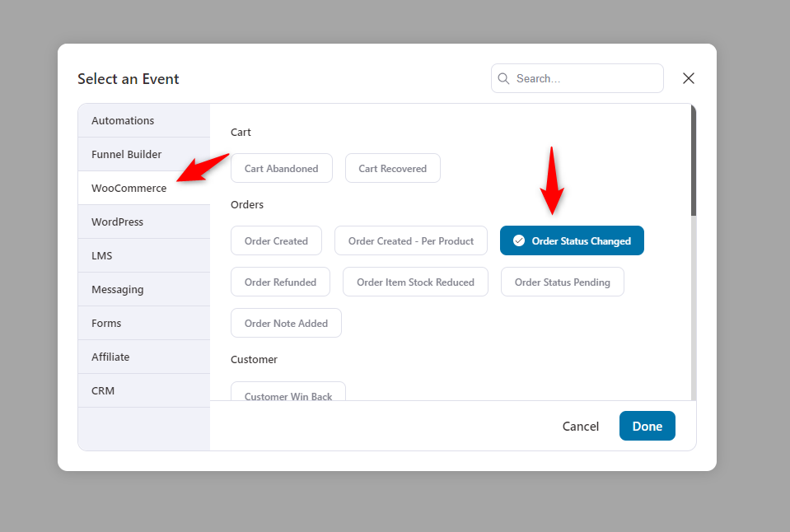This screenshot has height=532, width=790.
Task: Confirm selection with Done button
Action: [x=647, y=427]
